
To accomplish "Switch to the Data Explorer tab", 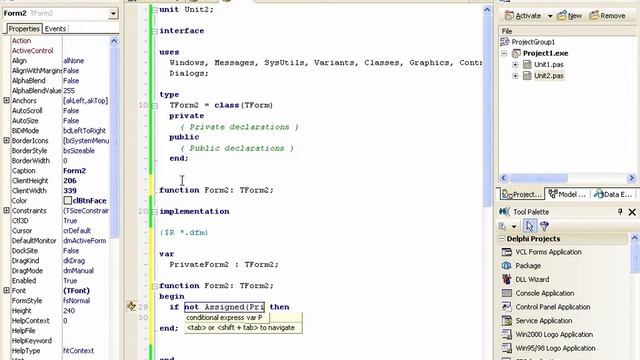I will [613, 194].
